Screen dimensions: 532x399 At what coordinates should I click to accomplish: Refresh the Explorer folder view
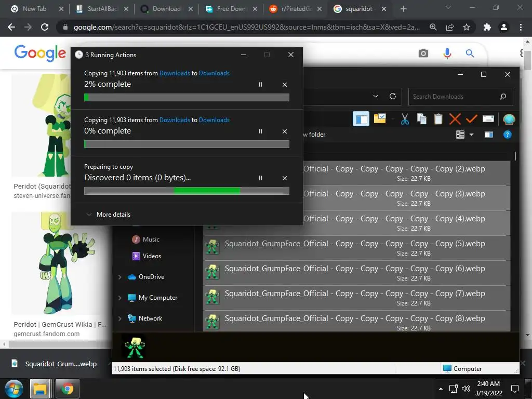coord(393,96)
